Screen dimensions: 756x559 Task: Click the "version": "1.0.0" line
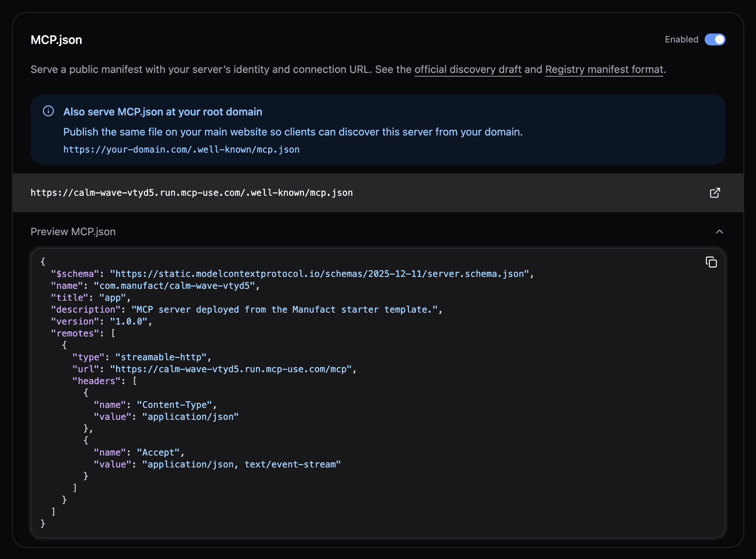[x=102, y=322]
